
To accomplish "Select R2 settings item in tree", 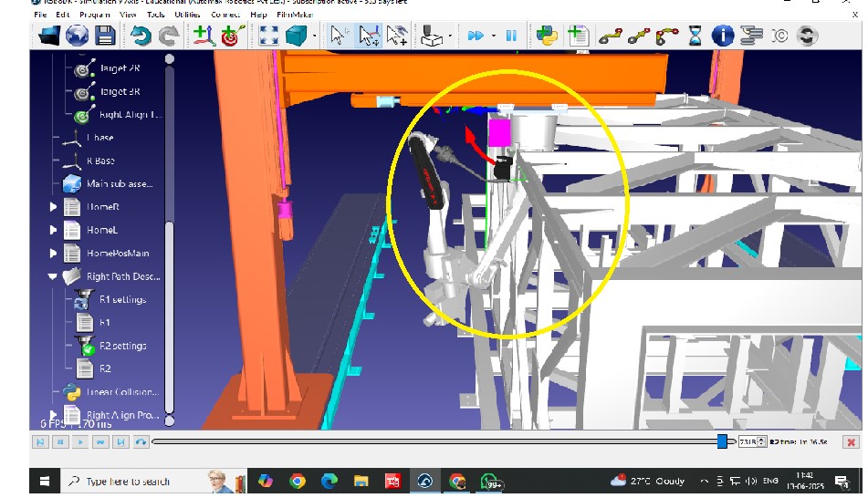I will 122,346.
